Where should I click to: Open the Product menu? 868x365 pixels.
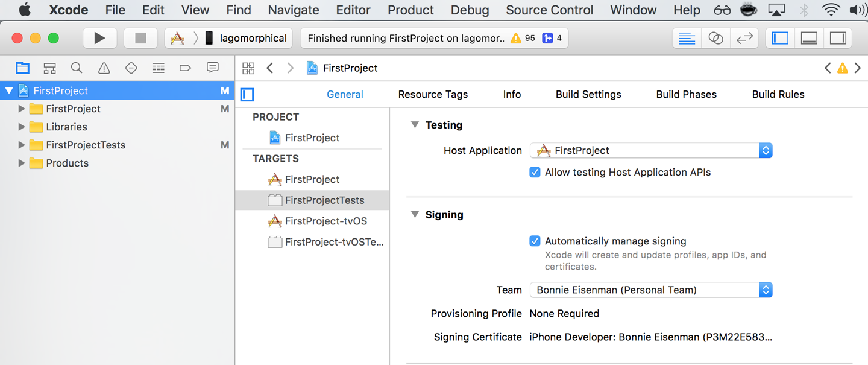(x=410, y=10)
